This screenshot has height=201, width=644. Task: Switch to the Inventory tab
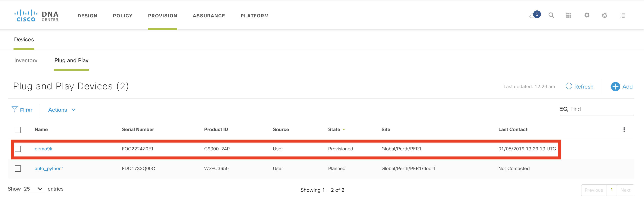pos(26,60)
